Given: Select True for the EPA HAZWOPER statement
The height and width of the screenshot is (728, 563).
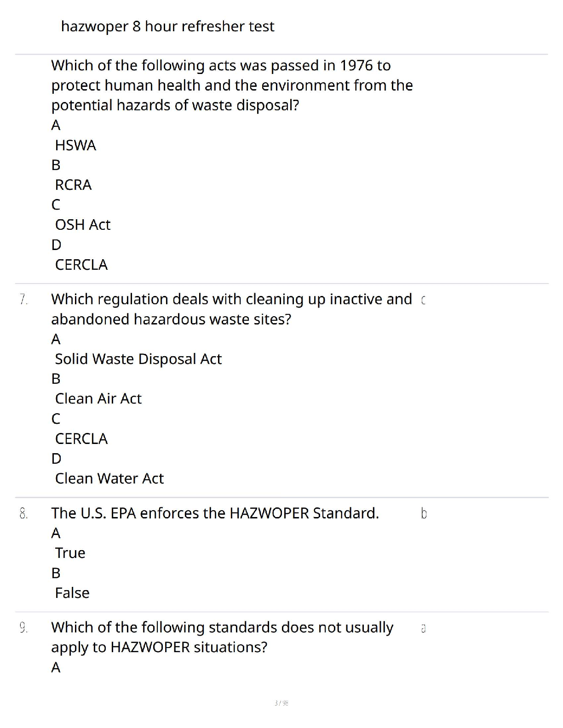Looking at the screenshot, I should click(x=70, y=553).
